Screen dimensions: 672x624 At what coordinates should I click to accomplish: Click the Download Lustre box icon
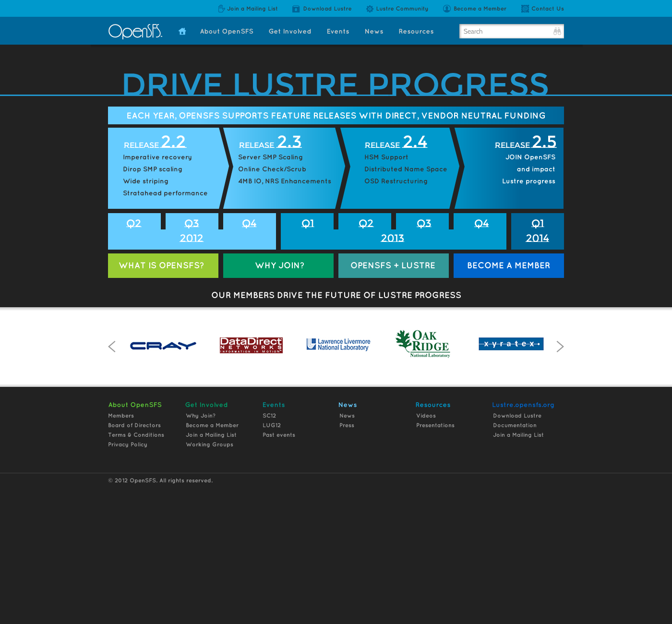click(296, 9)
